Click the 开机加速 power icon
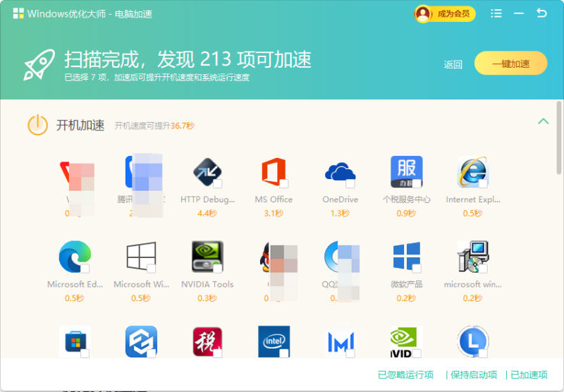 pos(38,125)
